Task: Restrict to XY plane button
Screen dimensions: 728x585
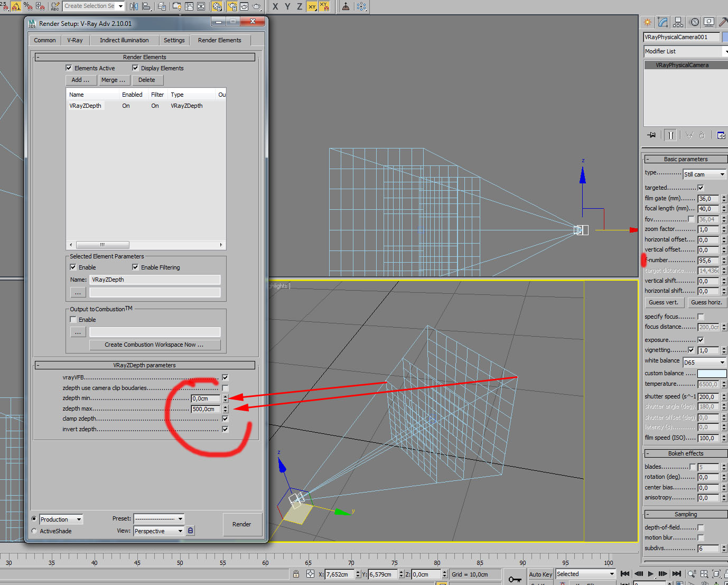Action: point(312,6)
